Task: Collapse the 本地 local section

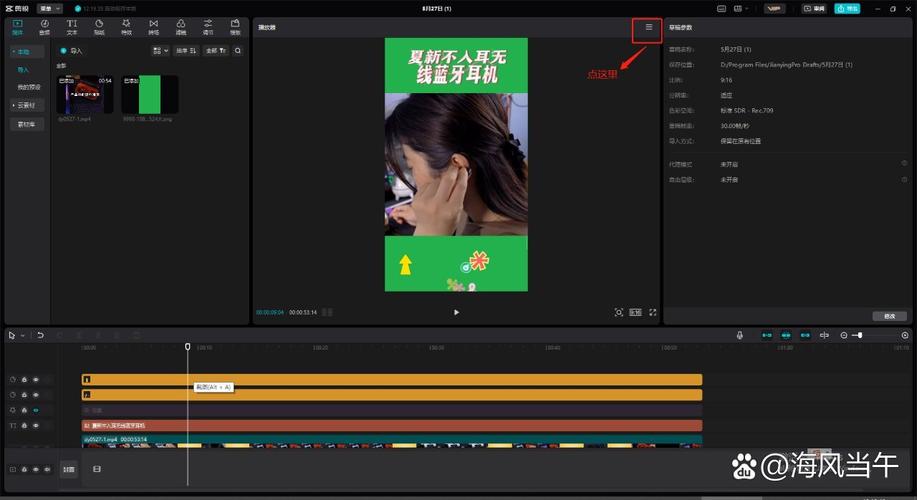Action: tap(26, 52)
